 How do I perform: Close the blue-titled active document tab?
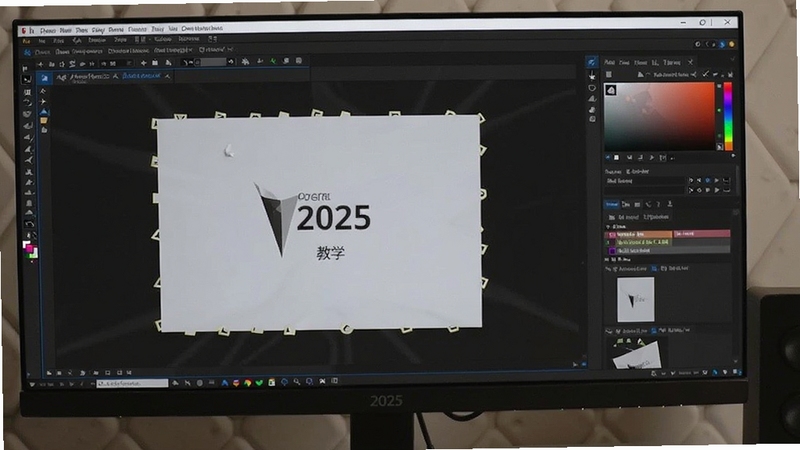167,77
